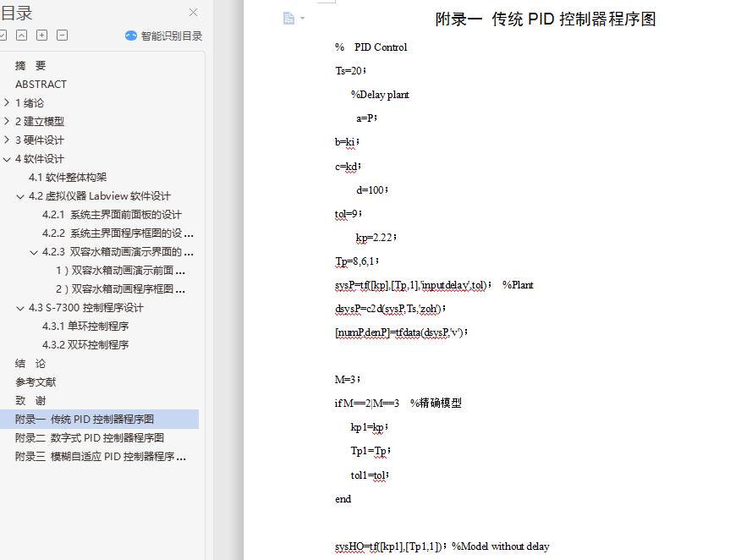Jump to 参考文献 heading

[x=36, y=382]
